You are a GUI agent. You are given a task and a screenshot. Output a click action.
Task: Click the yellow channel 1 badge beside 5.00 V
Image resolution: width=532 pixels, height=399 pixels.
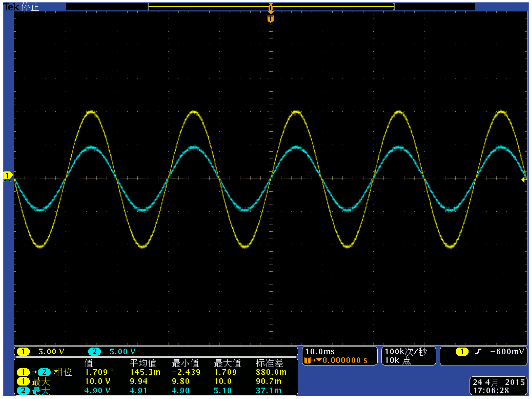point(23,352)
